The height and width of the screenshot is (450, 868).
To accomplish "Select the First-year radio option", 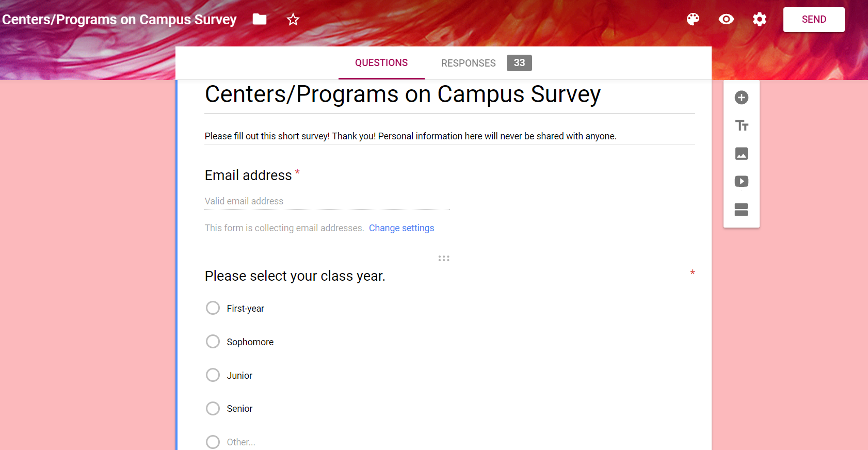I will coord(213,308).
